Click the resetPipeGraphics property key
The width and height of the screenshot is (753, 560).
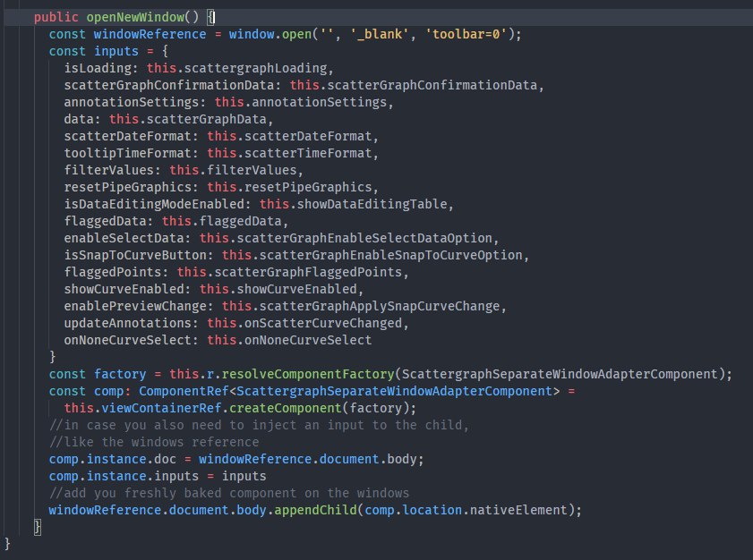128,187
